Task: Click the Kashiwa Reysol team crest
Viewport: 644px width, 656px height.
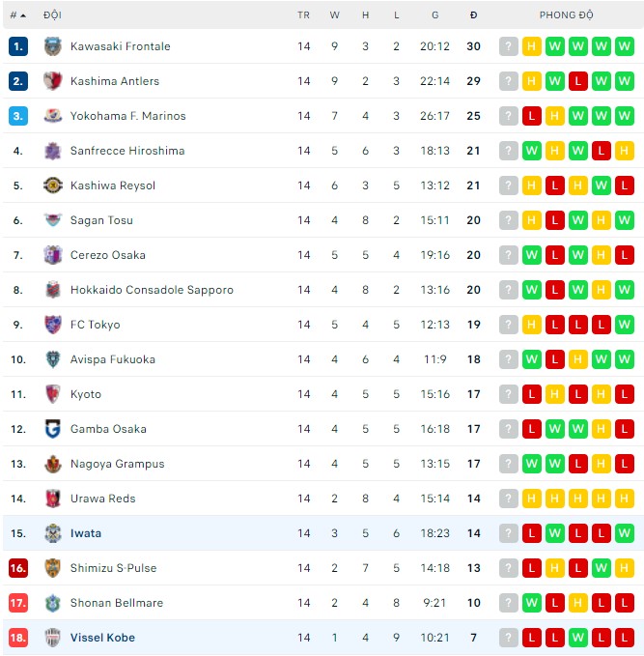Action: pyautogui.click(x=53, y=185)
